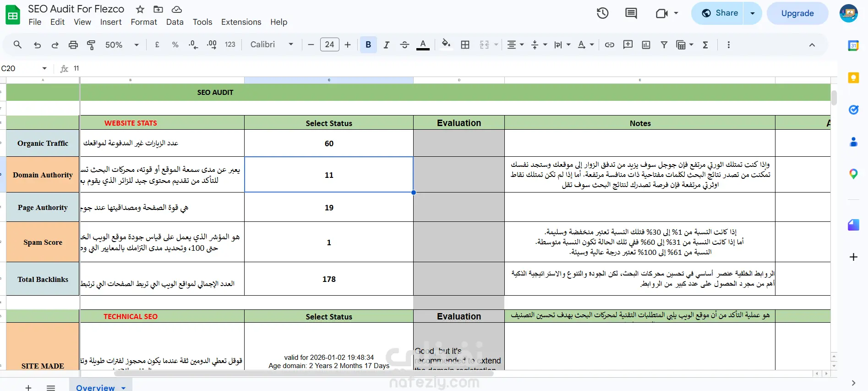Open vertical align dropdown

click(539, 44)
